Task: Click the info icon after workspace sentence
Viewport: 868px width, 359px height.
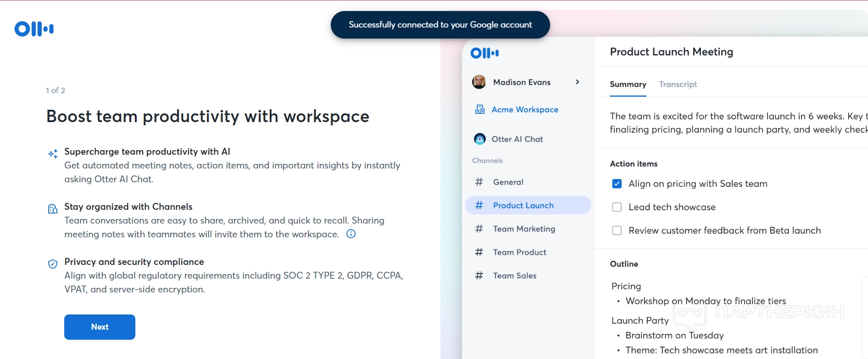Action: (x=351, y=234)
